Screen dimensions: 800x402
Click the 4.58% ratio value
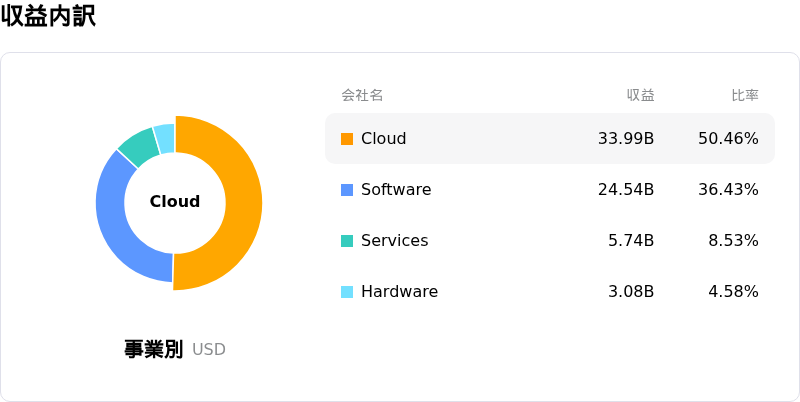pyautogui.click(x=733, y=292)
